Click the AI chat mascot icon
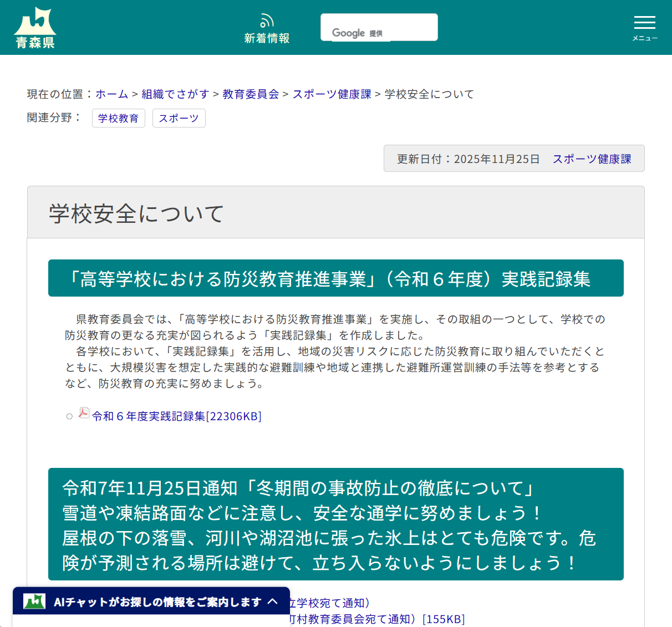Viewport: 672px width, 627px height. [33, 601]
